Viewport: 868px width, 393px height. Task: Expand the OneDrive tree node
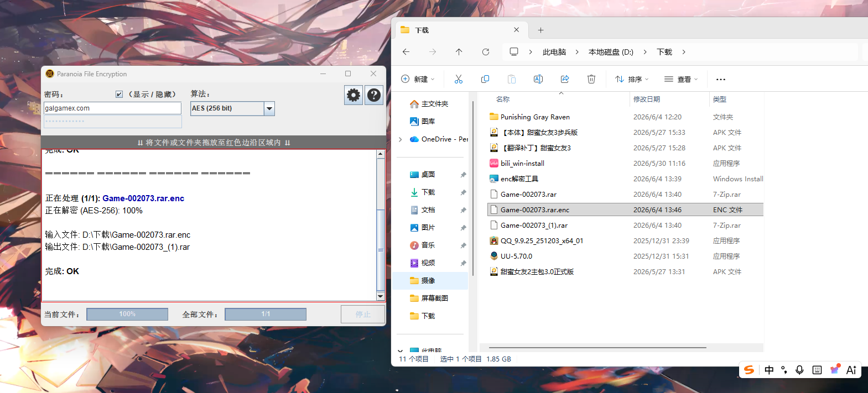(x=401, y=139)
